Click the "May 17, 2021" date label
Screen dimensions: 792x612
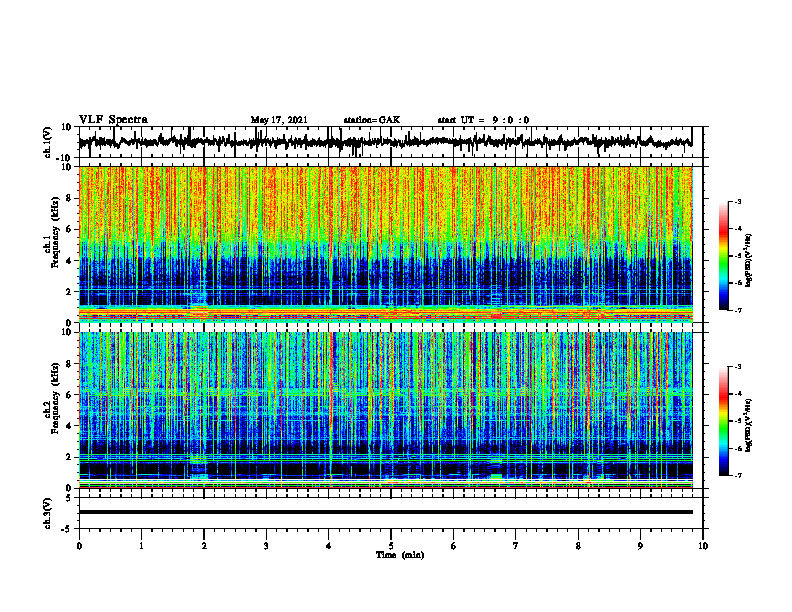pyautogui.click(x=279, y=120)
